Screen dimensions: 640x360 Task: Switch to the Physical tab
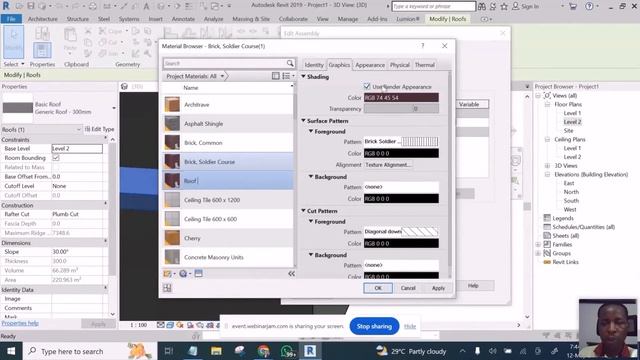coord(400,64)
